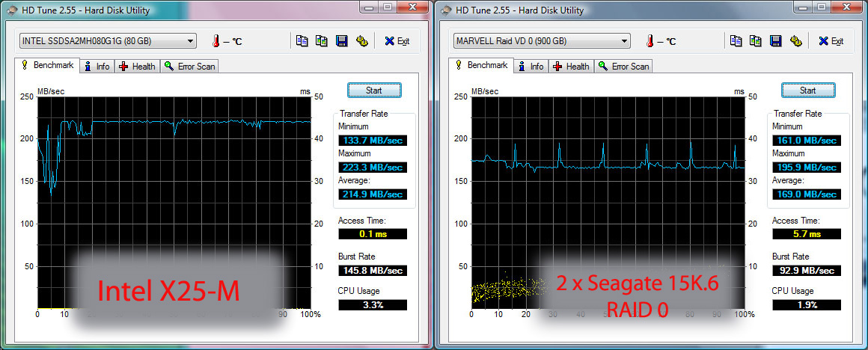Copy screenshot to clipboard in MARVELL Raid window
868x350 pixels.
755,41
